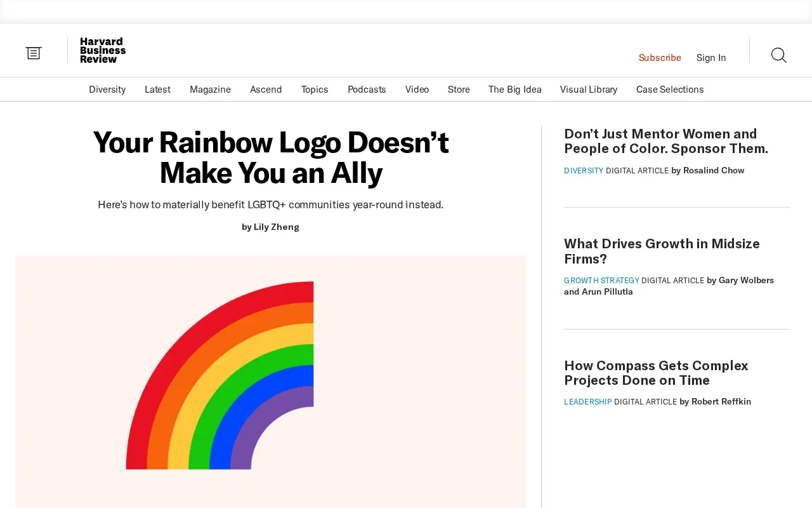This screenshot has height=508, width=812.
Task: Go to Case Selections
Action: tap(670, 90)
